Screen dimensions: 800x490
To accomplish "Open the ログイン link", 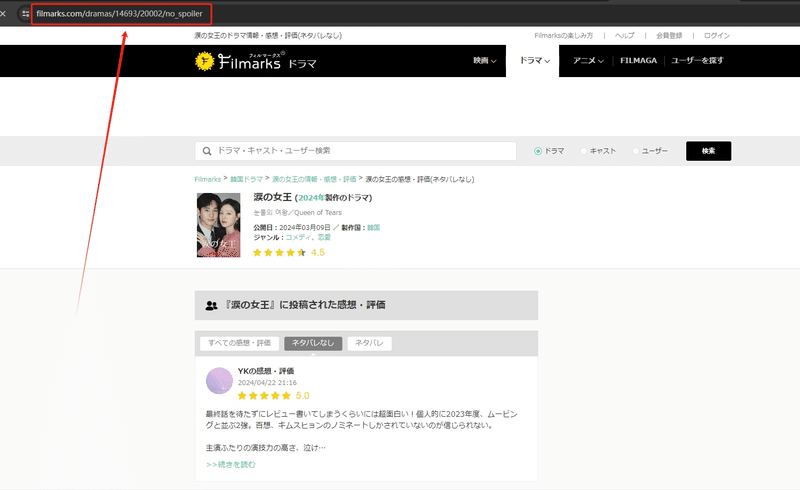I will tap(717, 36).
